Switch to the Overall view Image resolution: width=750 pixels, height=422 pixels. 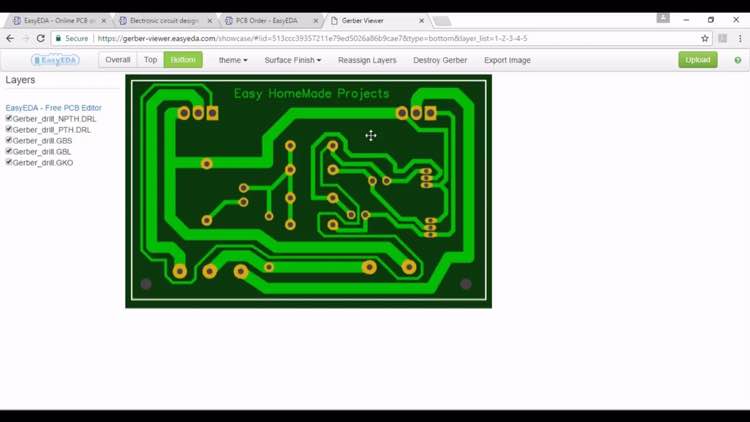[x=118, y=60]
